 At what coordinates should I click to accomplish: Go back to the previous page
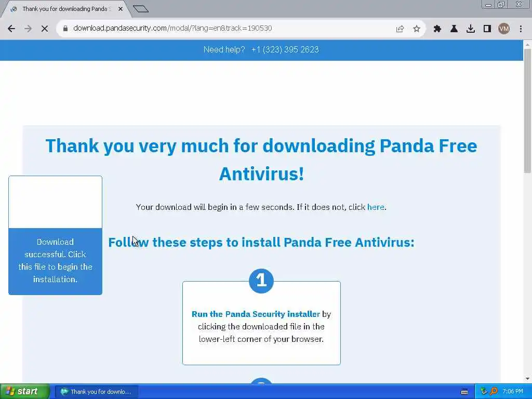click(11, 29)
